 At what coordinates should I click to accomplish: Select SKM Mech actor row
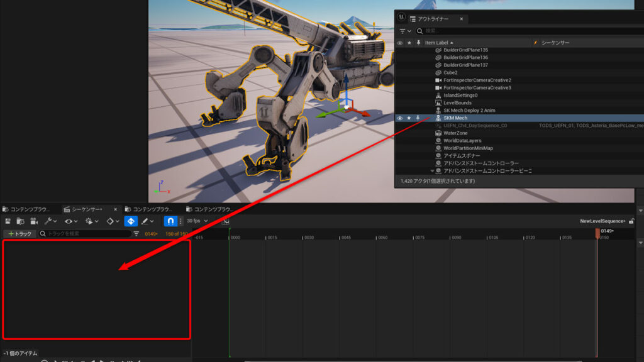[519, 118]
